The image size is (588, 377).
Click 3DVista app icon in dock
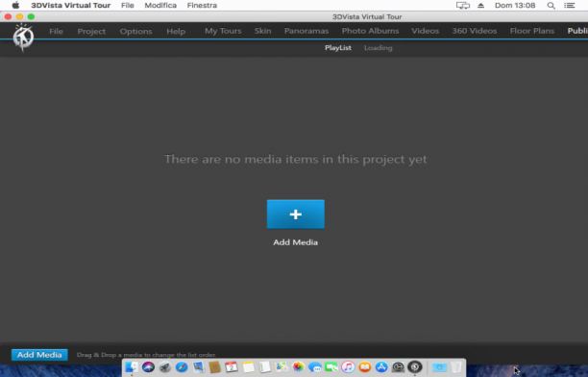point(415,366)
